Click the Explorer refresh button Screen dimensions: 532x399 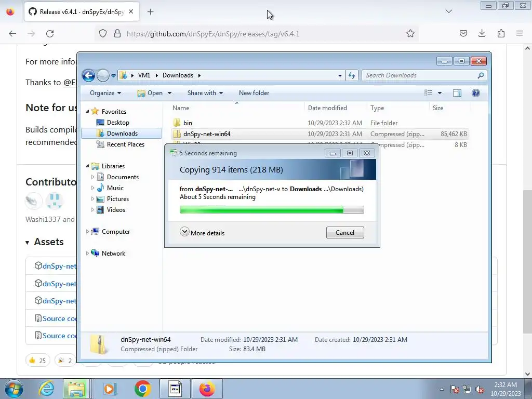tap(352, 75)
